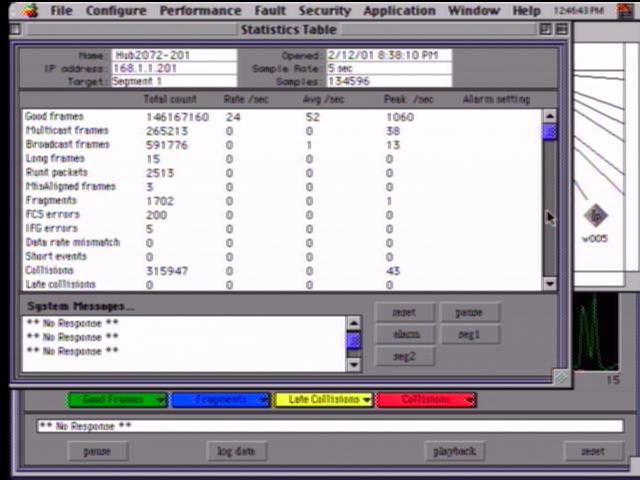Click the Statistics Table collapse box icon
This screenshot has width=640, height=480.
pyautogui.click(x=561, y=30)
